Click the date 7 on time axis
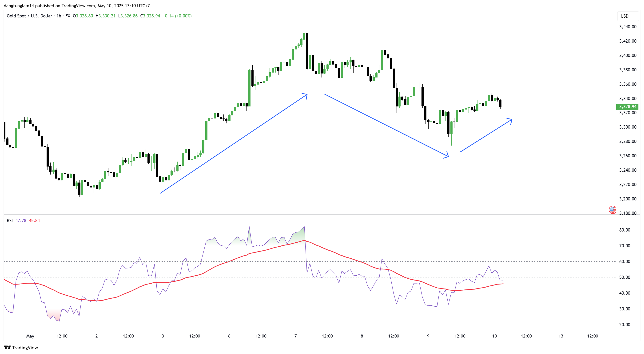644x354 pixels. [295, 336]
